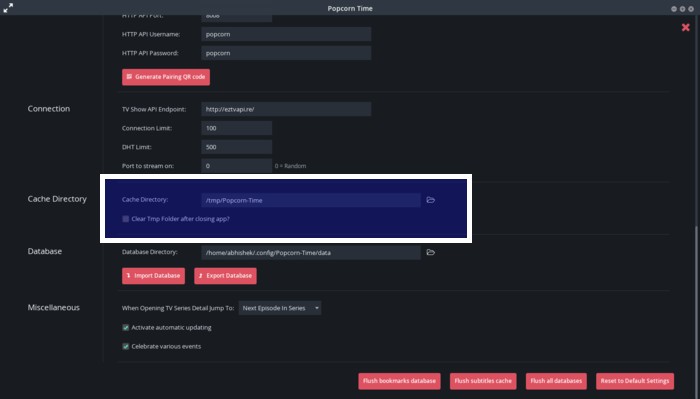The height and width of the screenshot is (399, 700).
Task: Open folder browser for Database Directory
Action: pyautogui.click(x=430, y=252)
